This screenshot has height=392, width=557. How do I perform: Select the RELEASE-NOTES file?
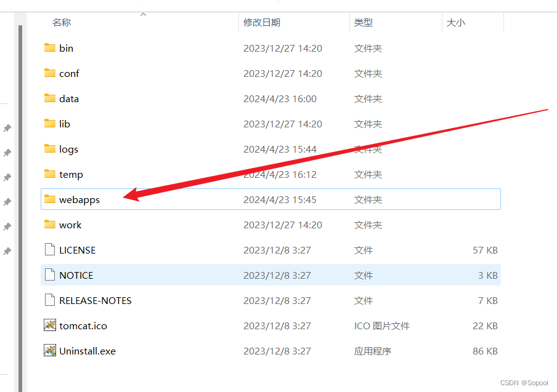(x=95, y=300)
